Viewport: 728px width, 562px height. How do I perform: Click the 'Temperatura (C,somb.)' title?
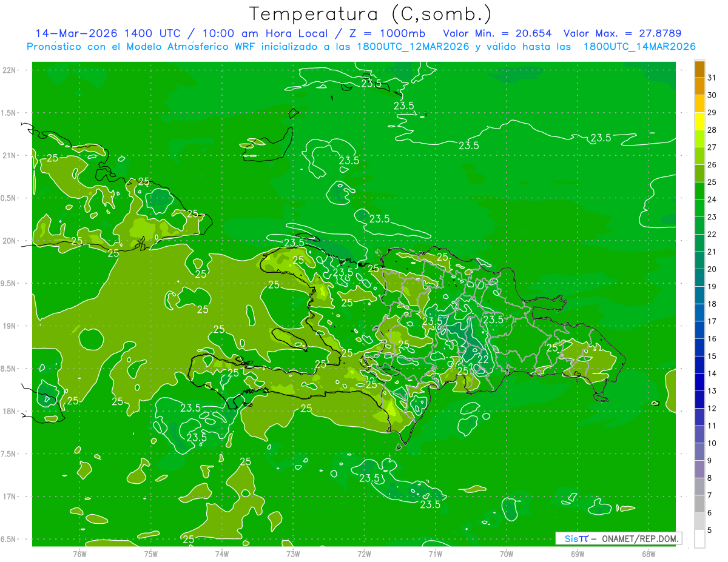[371, 14]
